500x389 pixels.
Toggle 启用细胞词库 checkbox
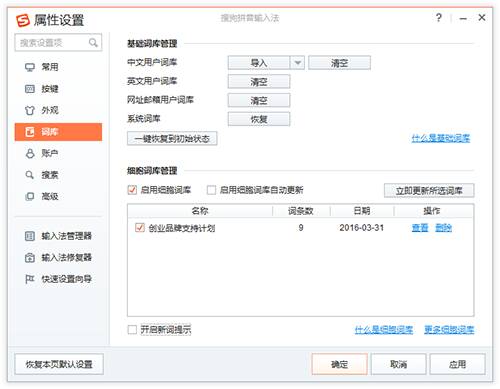coord(132,190)
